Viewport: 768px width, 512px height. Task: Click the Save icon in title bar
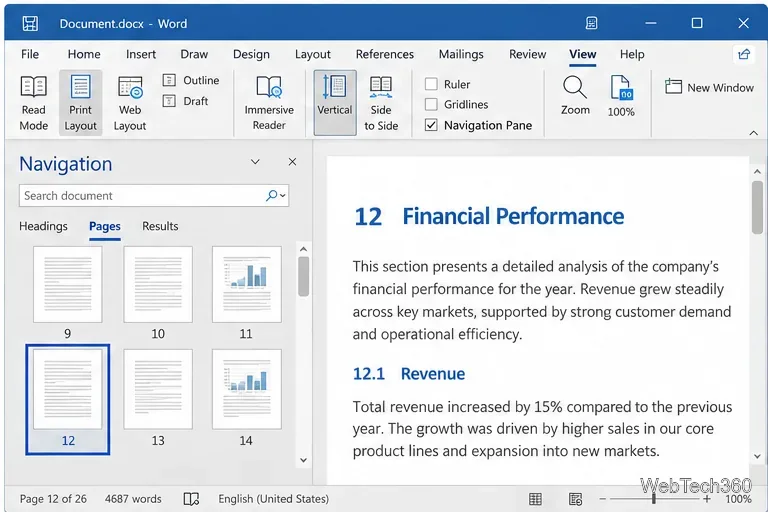[30, 24]
